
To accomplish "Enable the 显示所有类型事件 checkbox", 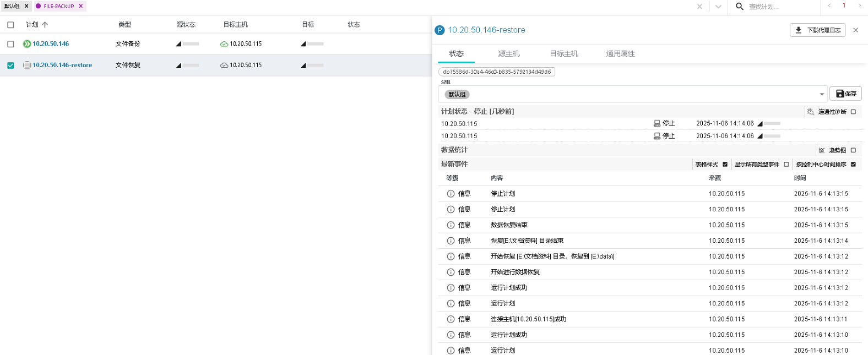I will [x=786, y=165].
